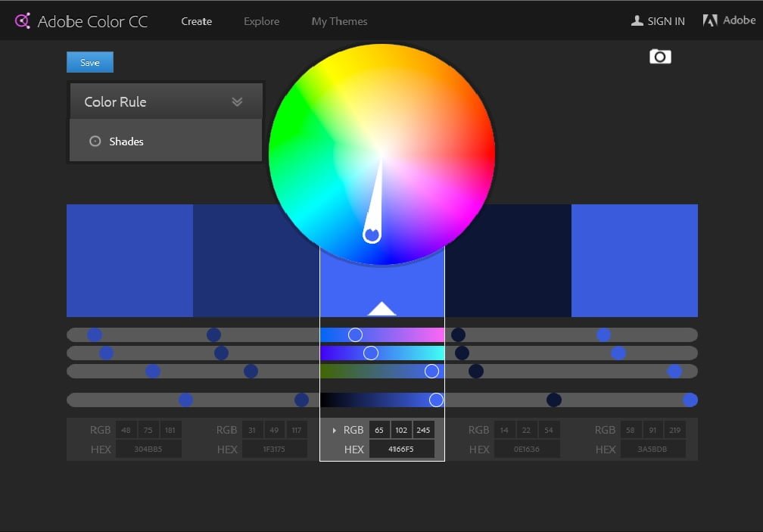The width and height of the screenshot is (763, 532).
Task: Click the red value field showing 65
Action: (379, 430)
